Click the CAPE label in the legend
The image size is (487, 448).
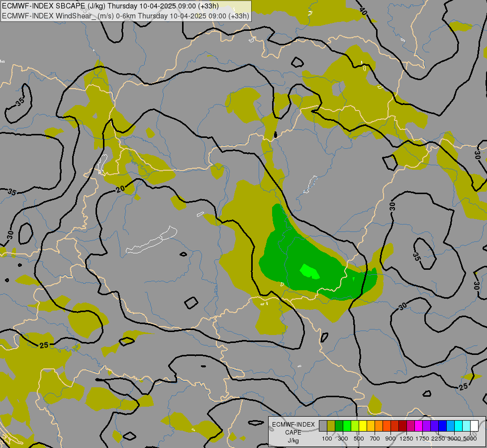tap(293, 433)
